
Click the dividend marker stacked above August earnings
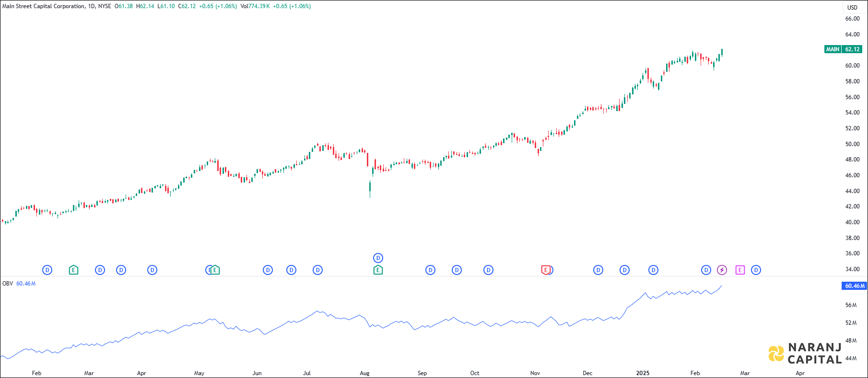click(378, 258)
